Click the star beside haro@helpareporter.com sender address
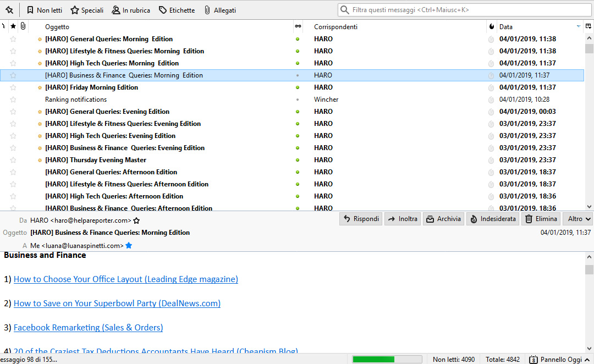 136,220
